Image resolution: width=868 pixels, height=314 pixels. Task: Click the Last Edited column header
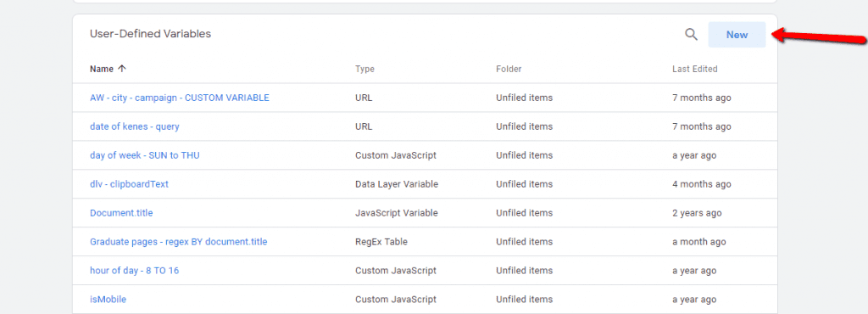pyautogui.click(x=695, y=70)
